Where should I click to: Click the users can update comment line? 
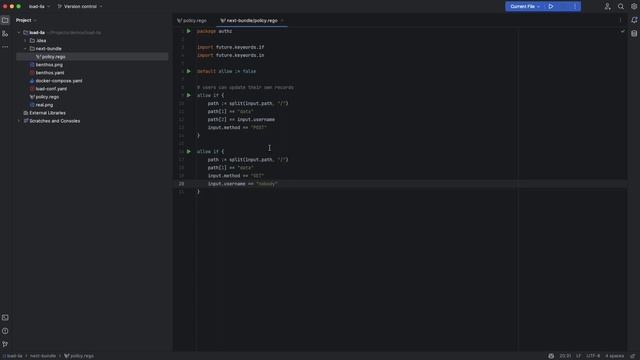pyautogui.click(x=245, y=87)
